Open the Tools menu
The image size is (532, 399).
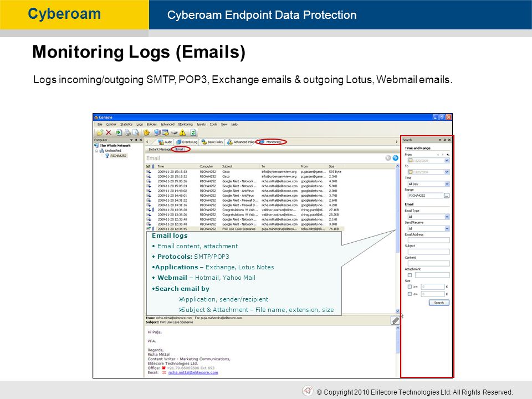213,125
